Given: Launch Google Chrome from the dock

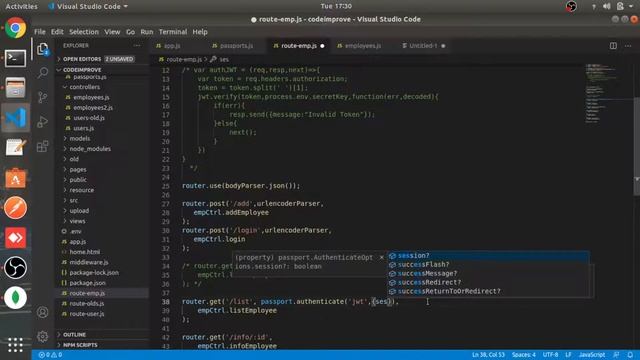Looking at the screenshot, I should [x=16, y=28].
